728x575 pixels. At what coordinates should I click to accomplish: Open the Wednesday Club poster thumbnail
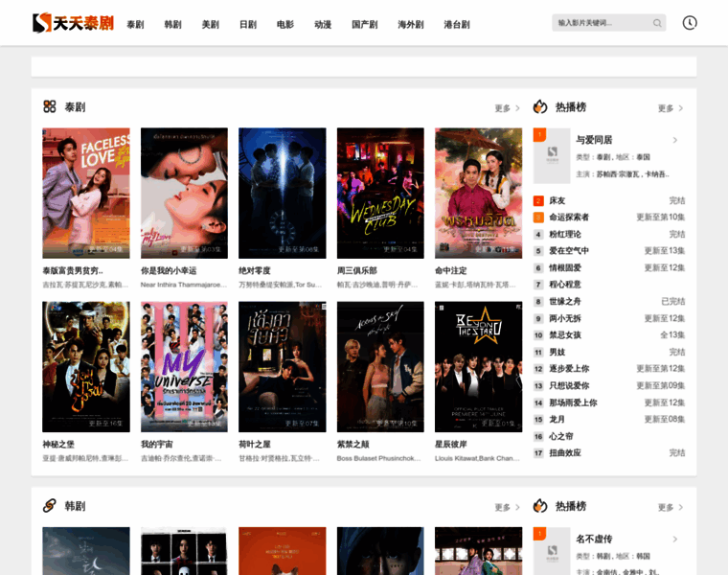coord(380,194)
